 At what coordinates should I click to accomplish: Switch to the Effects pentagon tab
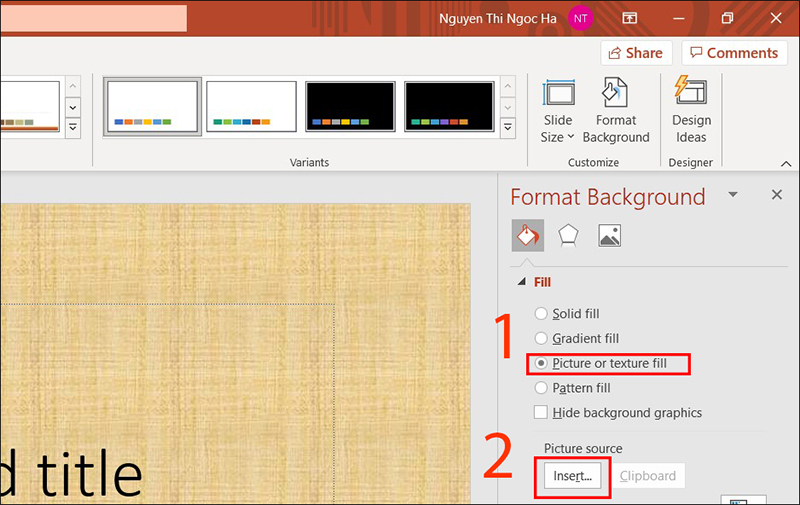pyautogui.click(x=568, y=236)
